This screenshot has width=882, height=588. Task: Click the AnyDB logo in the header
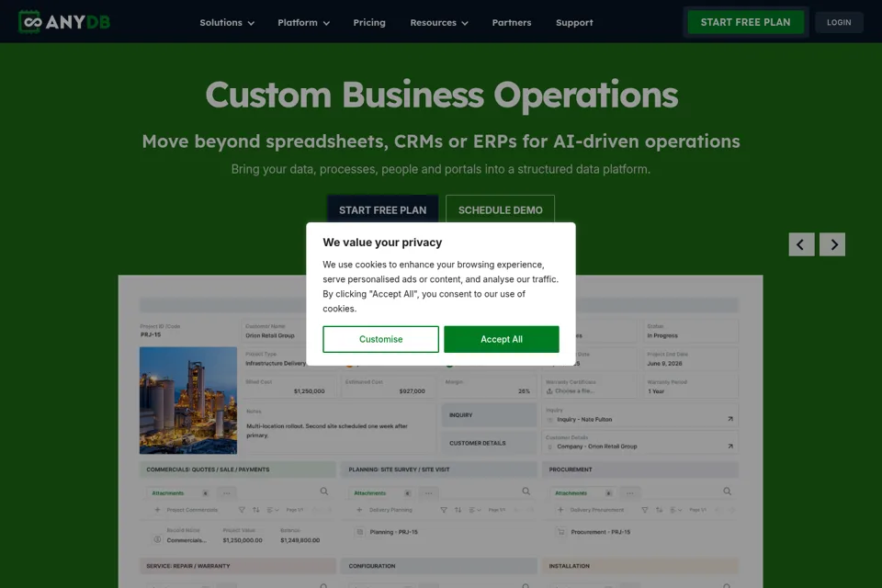coord(64,22)
